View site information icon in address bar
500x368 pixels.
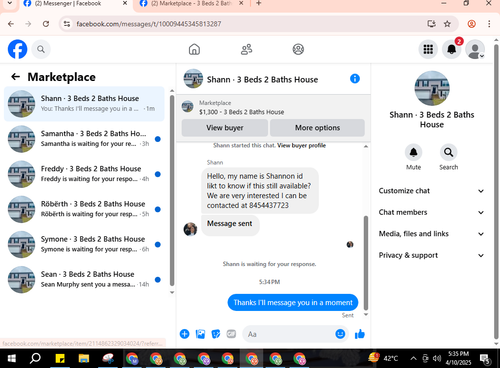click(x=67, y=24)
